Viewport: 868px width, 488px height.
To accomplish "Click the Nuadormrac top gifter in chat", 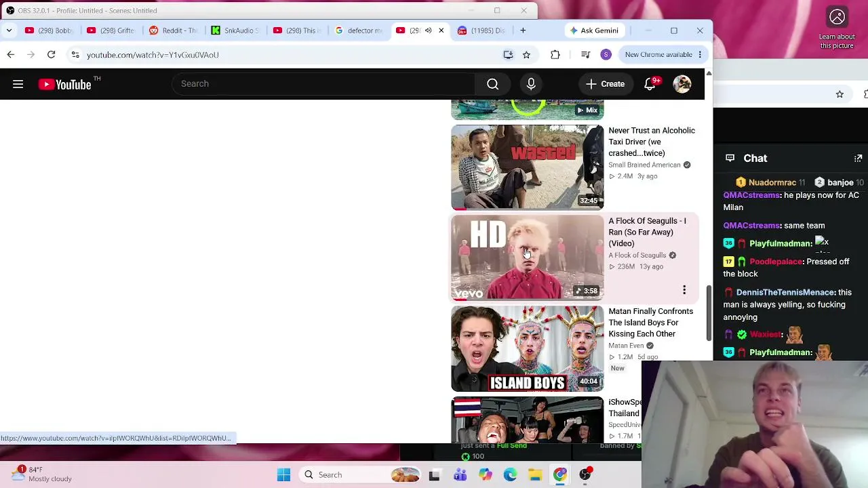I will pyautogui.click(x=770, y=182).
